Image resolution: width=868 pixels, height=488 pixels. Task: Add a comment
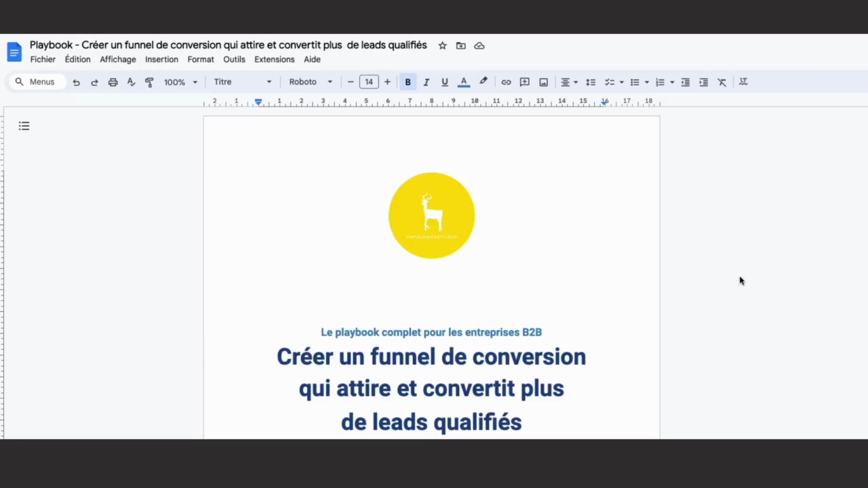point(525,82)
